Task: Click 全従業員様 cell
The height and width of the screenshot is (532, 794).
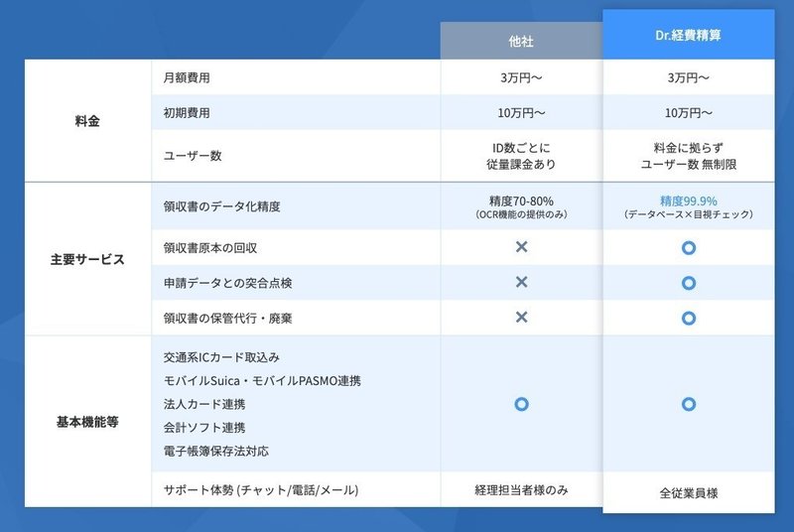Action: (x=688, y=493)
